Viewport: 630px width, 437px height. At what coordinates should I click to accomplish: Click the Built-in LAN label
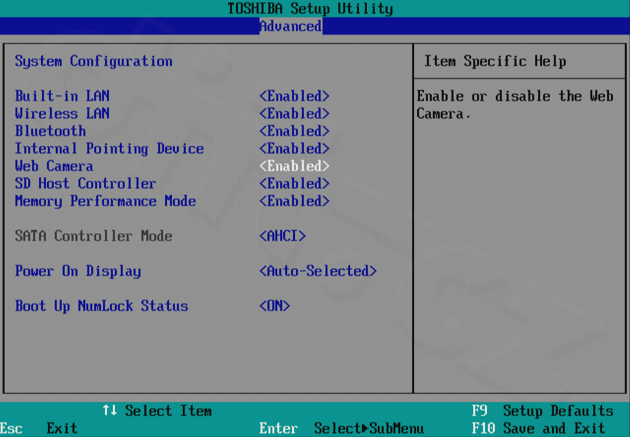click(62, 96)
